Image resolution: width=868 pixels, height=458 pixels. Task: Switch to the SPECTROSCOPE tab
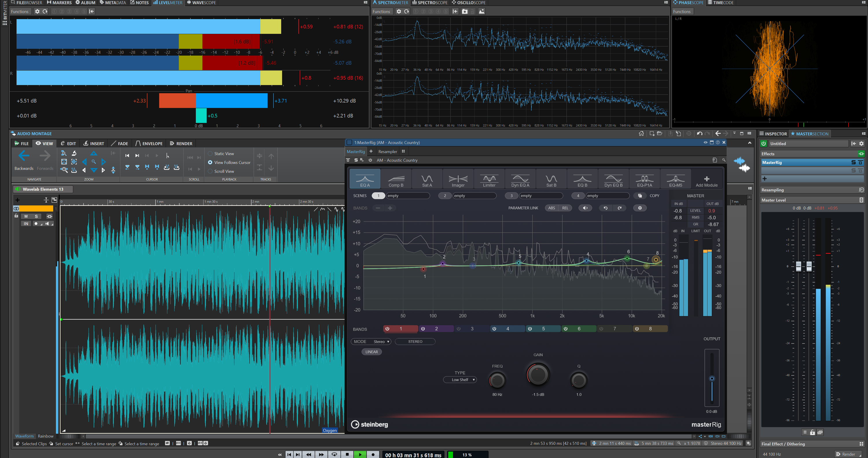pos(430,2)
